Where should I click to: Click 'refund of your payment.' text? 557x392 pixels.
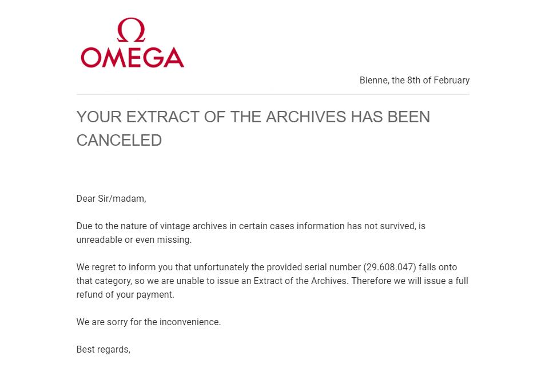[x=125, y=295]
